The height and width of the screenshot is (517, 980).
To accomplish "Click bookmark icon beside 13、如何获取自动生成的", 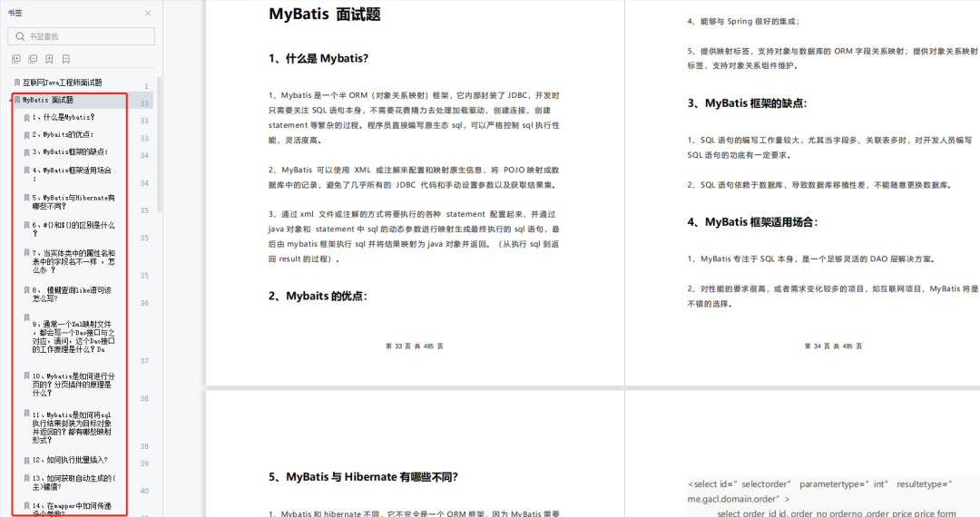I will click(27, 478).
